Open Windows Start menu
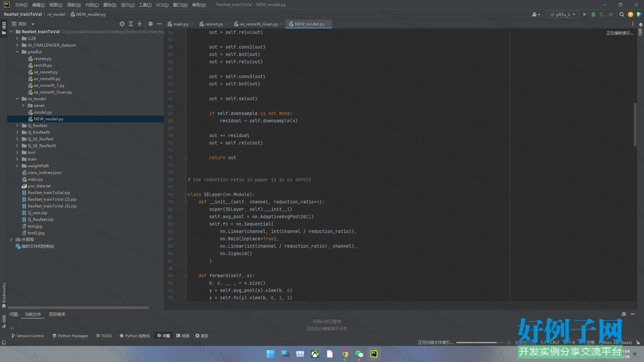The height and width of the screenshot is (362, 644). (270, 354)
